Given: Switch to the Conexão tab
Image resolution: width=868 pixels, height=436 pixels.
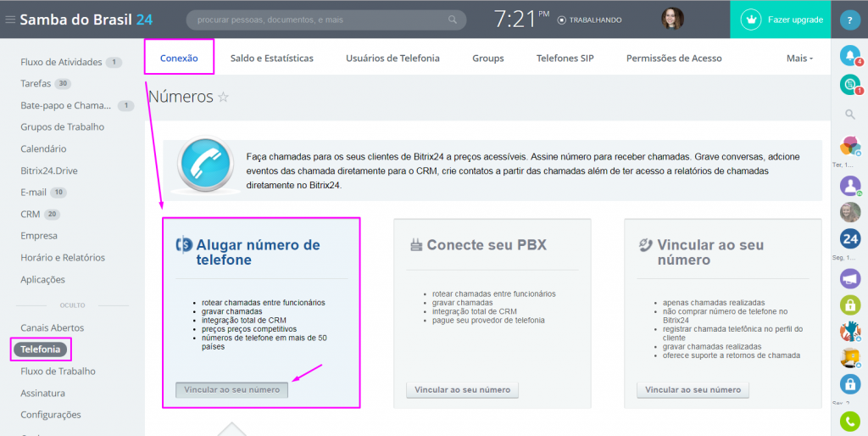Looking at the screenshot, I should (x=179, y=59).
